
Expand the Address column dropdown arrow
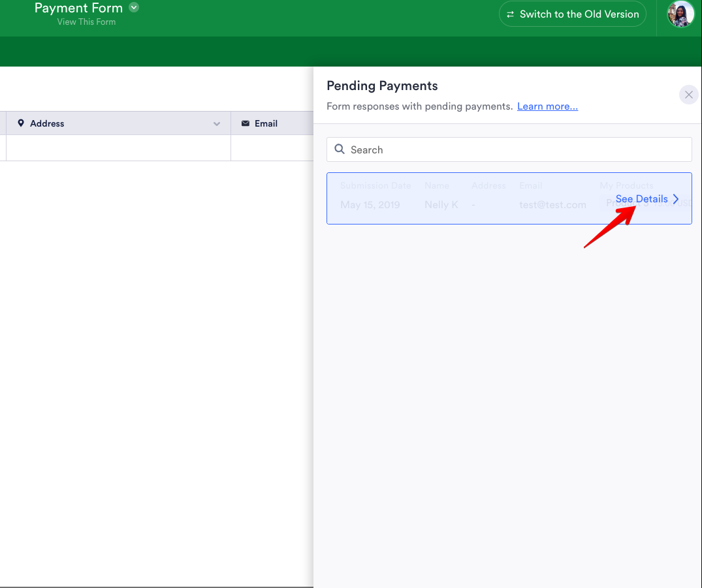click(217, 124)
